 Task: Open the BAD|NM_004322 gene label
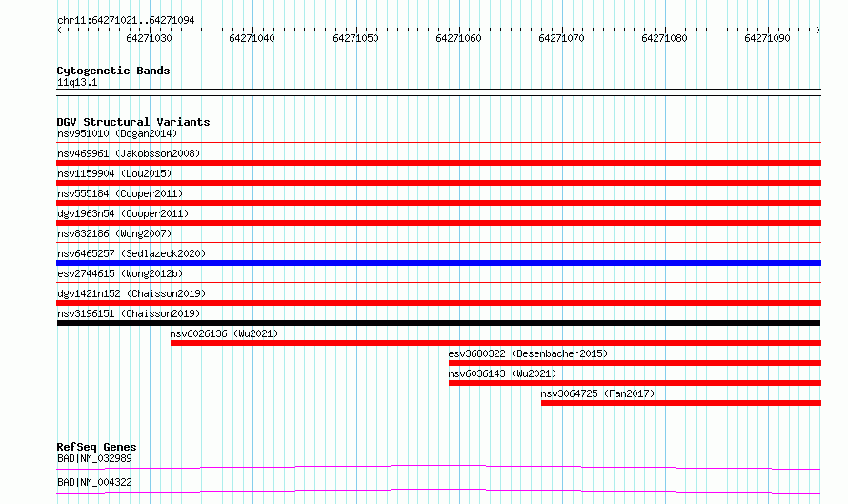(x=94, y=482)
